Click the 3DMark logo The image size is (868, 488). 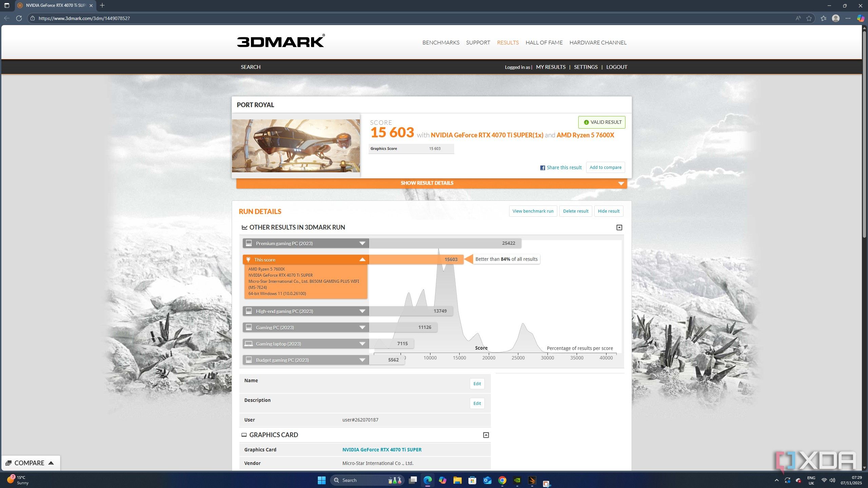(x=281, y=41)
